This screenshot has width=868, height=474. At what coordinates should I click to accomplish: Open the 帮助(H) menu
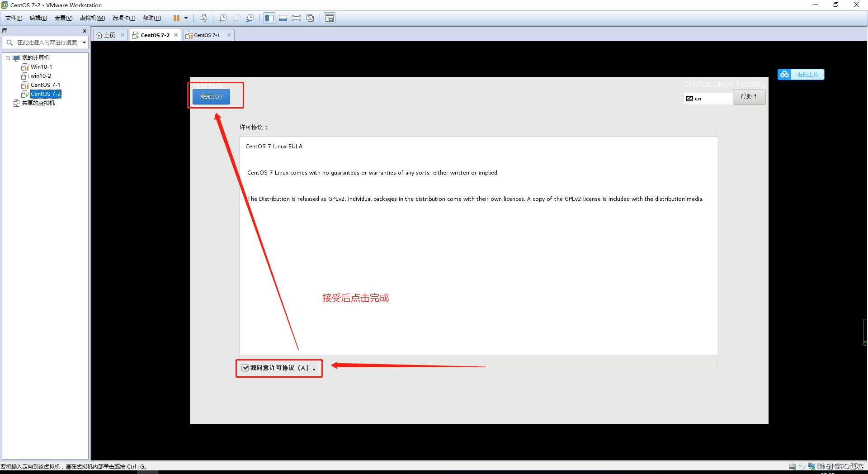tap(152, 18)
